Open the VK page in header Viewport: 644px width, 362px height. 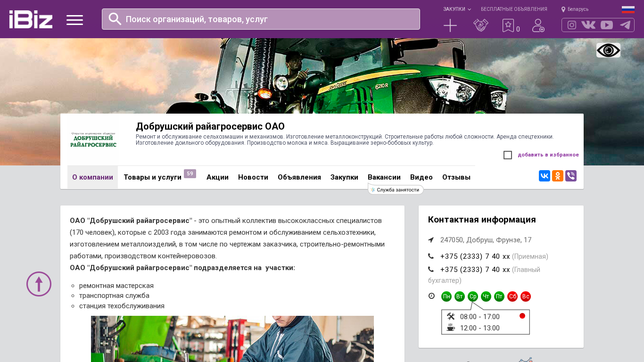click(x=588, y=25)
